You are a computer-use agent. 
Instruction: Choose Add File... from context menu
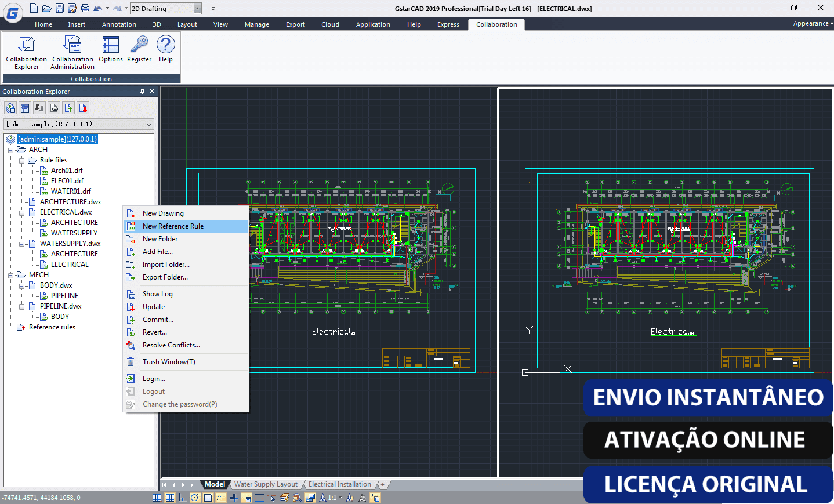coord(186,252)
